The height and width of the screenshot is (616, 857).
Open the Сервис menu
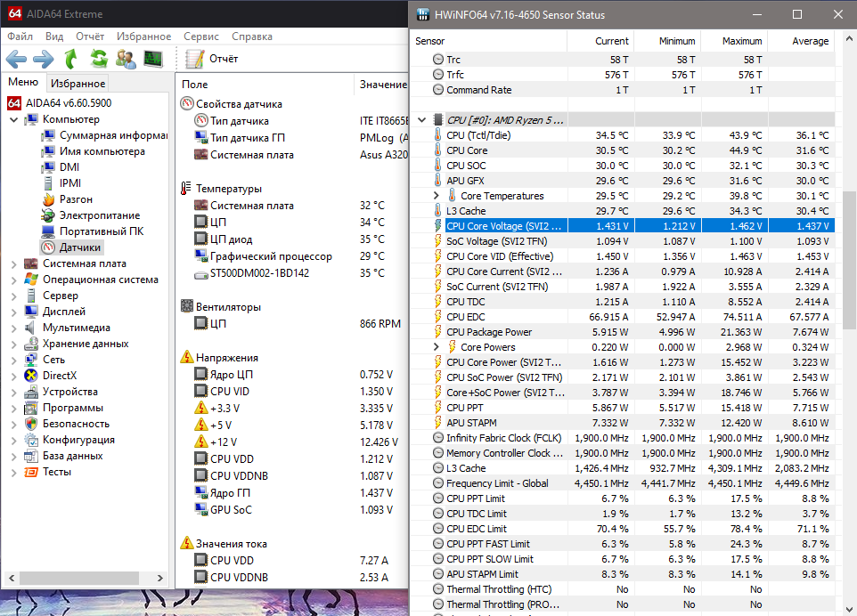coord(201,36)
